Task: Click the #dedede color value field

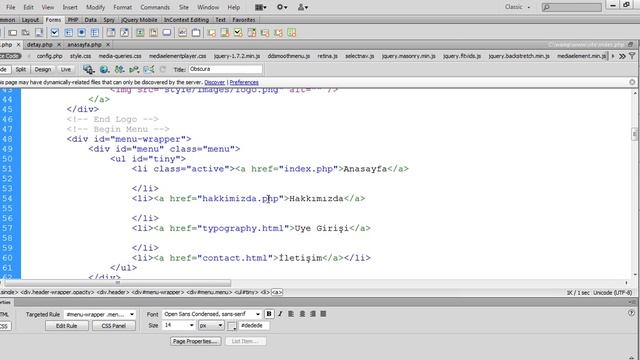Action: 254,325
